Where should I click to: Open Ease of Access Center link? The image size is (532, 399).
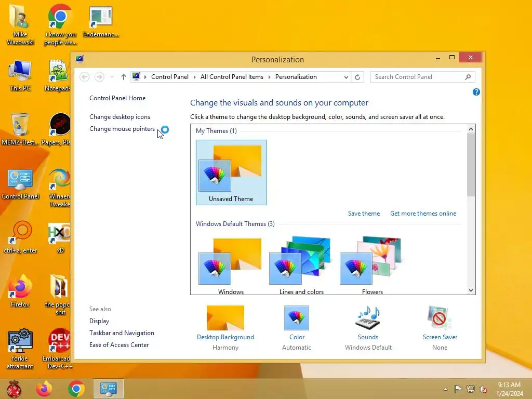click(x=119, y=345)
